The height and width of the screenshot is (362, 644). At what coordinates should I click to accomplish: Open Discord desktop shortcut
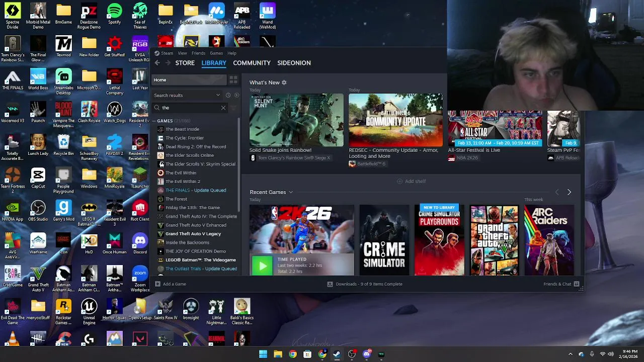(140, 244)
